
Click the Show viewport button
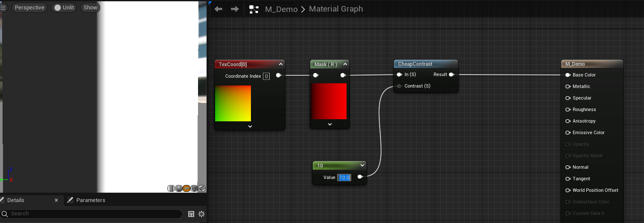click(90, 8)
